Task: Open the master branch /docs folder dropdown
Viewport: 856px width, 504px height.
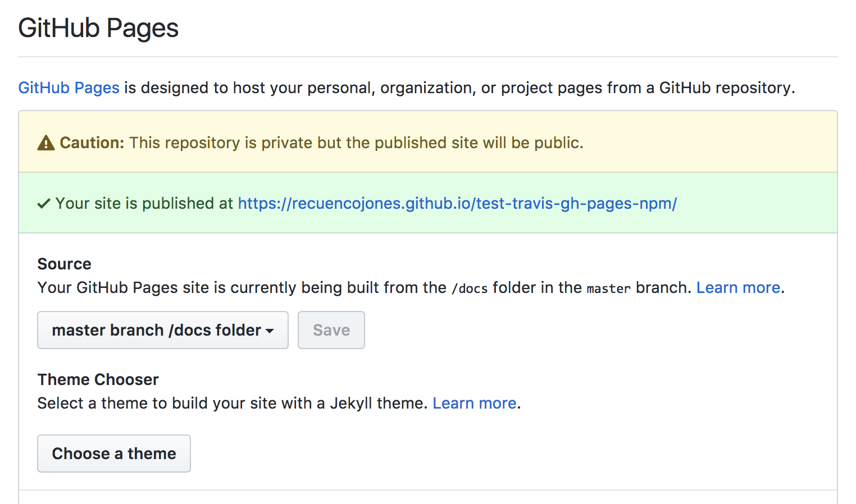Action: [163, 330]
